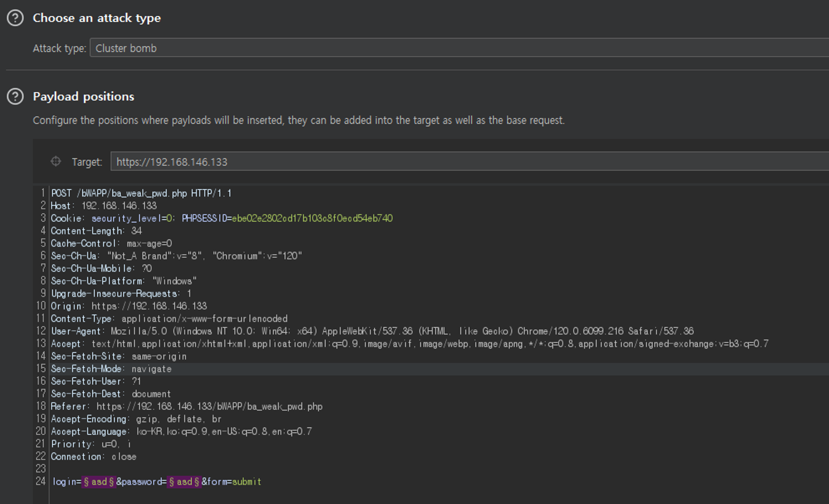Click the POST request line at the top

pyautogui.click(x=141, y=193)
